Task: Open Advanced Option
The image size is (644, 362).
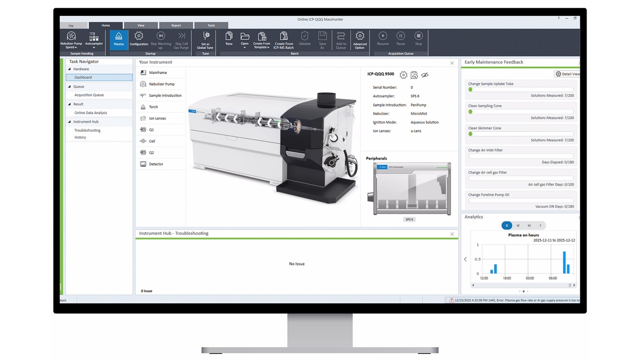Action: click(360, 40)
